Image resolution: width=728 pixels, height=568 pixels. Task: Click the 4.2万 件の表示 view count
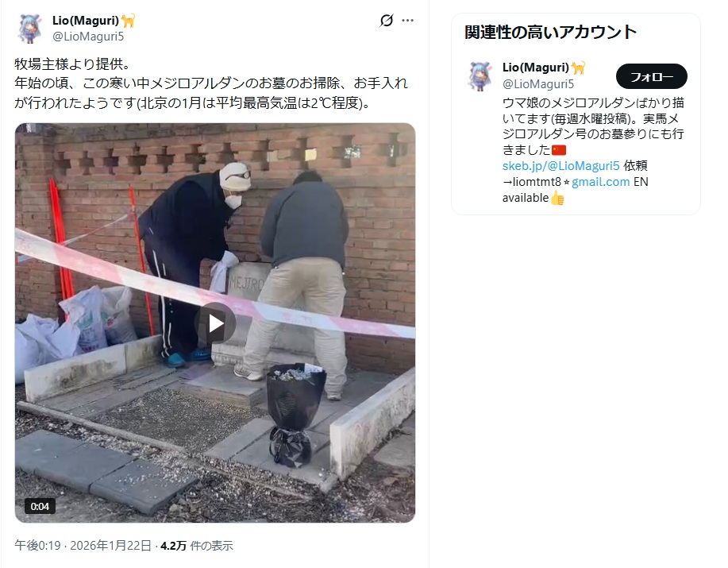tap(197, 545)
